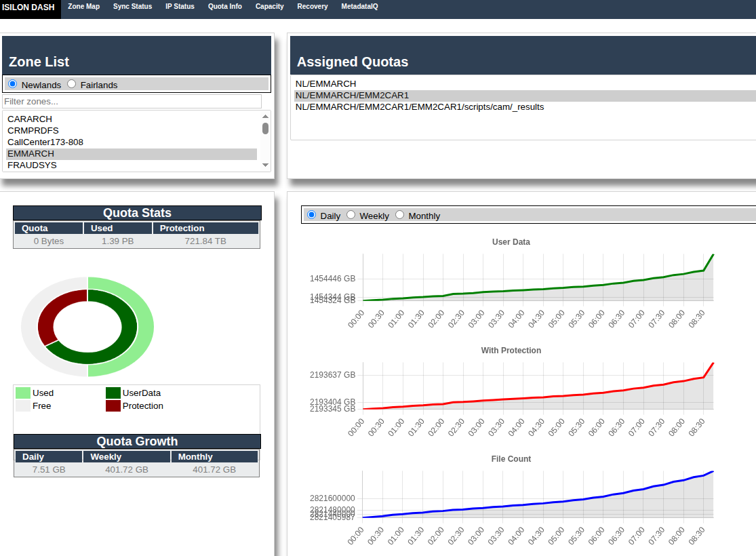Click the 721.84 TB Protection value
The image size is (756, 556).
point(205,241)
